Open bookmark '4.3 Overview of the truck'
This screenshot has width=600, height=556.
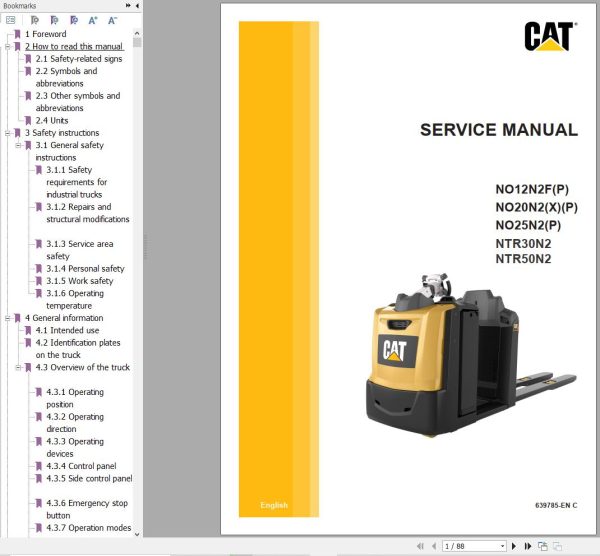tap(83, 367)
